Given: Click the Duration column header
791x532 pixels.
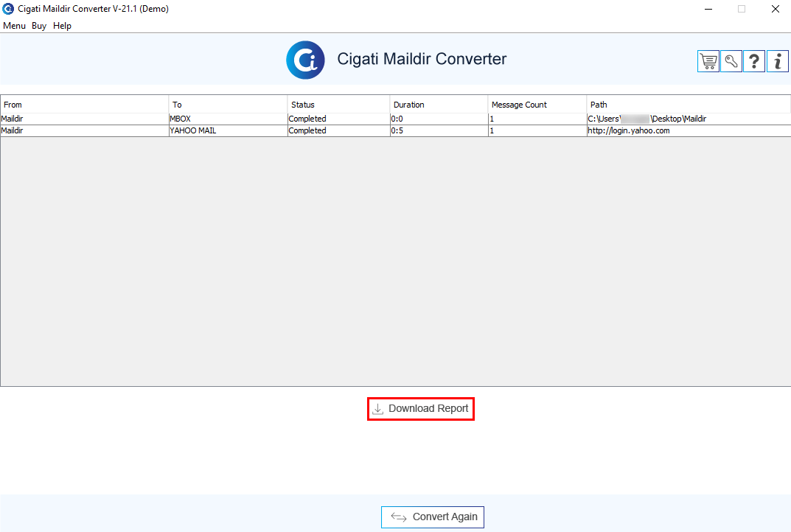Looking at the screenshot, I should [x=439, y=105].
